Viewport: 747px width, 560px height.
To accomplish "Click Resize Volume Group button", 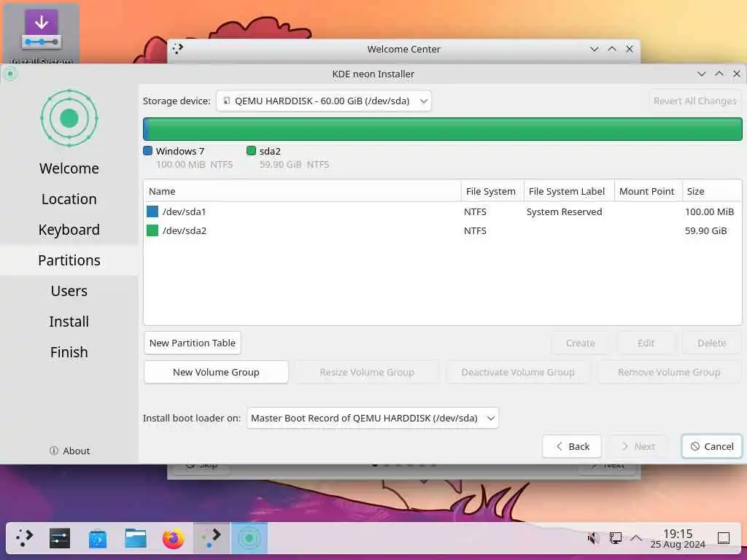I will tap(367, 372).
